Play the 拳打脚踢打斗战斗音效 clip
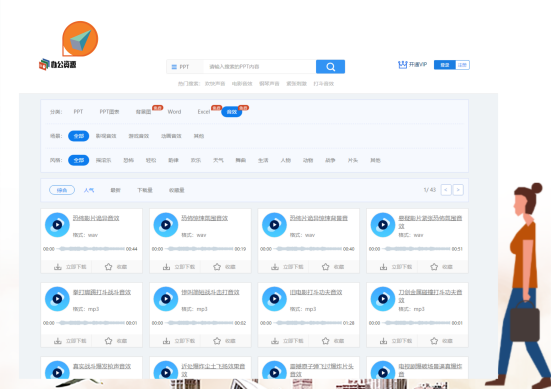Screen dimensions: 551x390 tap(57, 299)
